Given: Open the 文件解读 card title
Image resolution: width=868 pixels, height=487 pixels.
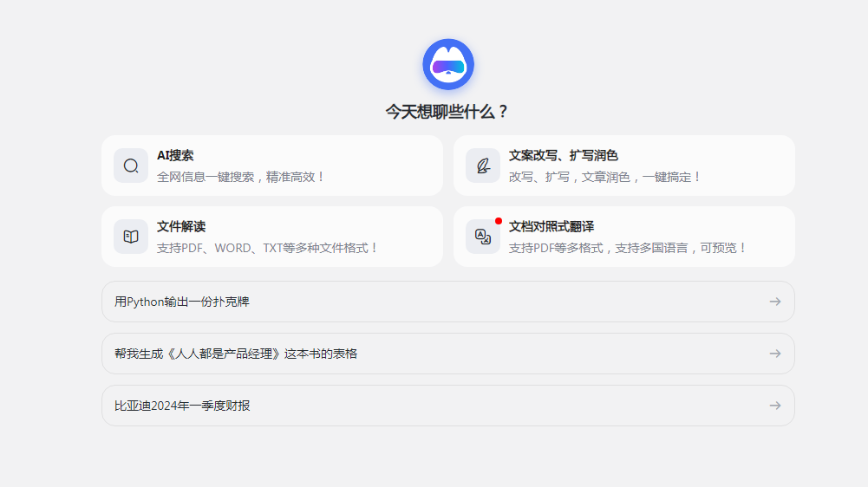Looking at the screenshot, I should coord(181,227).
